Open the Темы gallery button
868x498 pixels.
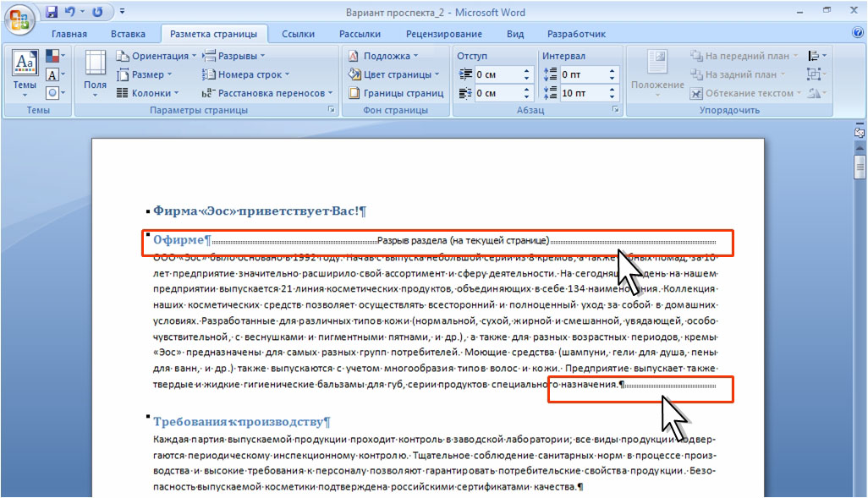tap(25, 74)
